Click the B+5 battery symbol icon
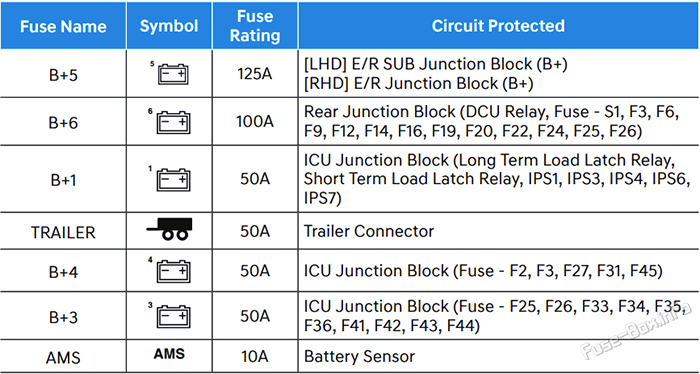Viewport: 700px width, 374px height. point(172,74)
